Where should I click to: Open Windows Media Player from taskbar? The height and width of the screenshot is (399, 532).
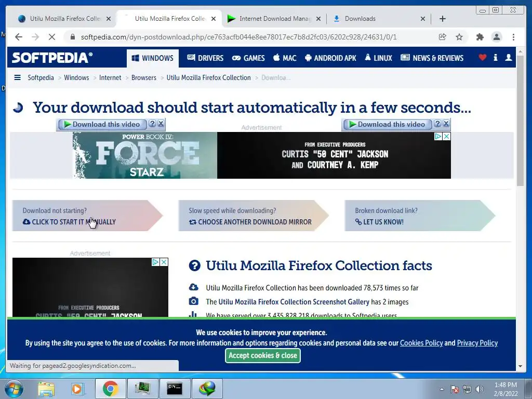pyautogui.click(x=77, y=389)
